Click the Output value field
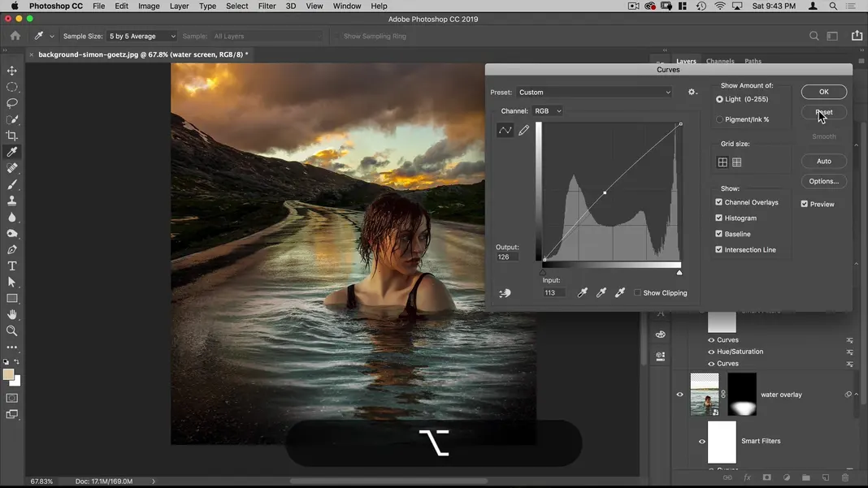This screenshot has width=868, height=488. tap(506, 257)
